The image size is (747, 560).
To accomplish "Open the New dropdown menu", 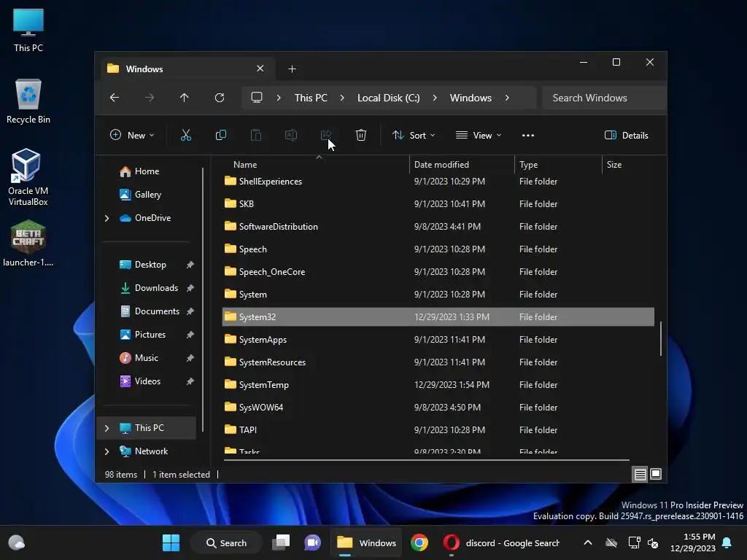I will pyautogui.click(x=132, y=135).
